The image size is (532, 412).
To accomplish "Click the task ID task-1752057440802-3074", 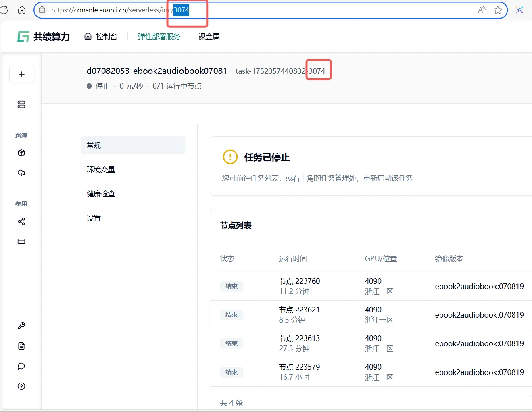I will pyautogui.click(x=280, y=71).
